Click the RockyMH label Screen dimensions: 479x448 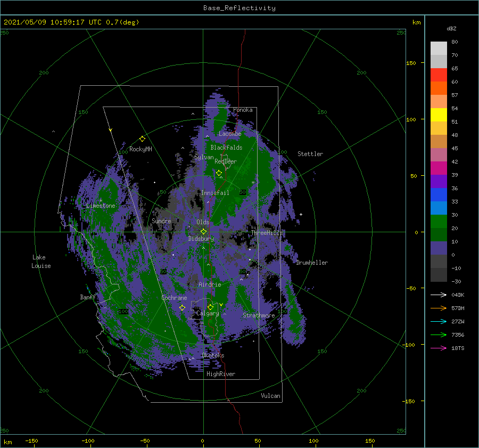coord(141,149)
